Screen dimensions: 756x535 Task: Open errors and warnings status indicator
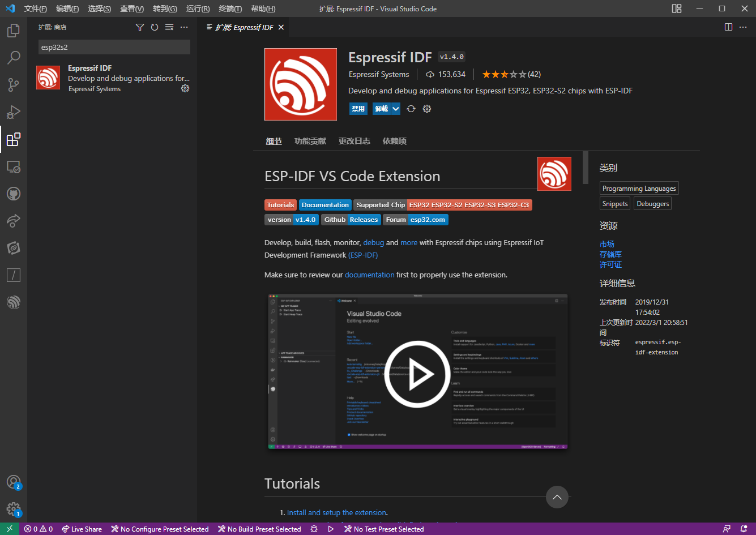coord(39,529)
